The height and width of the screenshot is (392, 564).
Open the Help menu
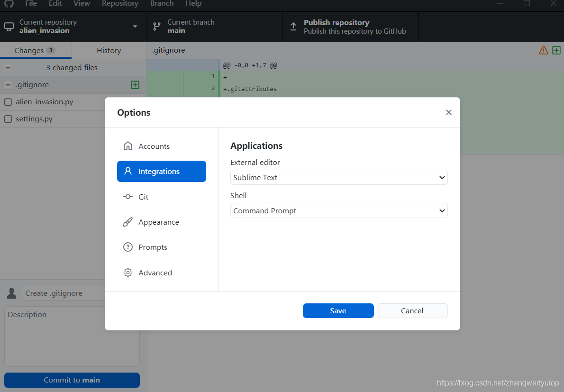click(x=193, y=3)
